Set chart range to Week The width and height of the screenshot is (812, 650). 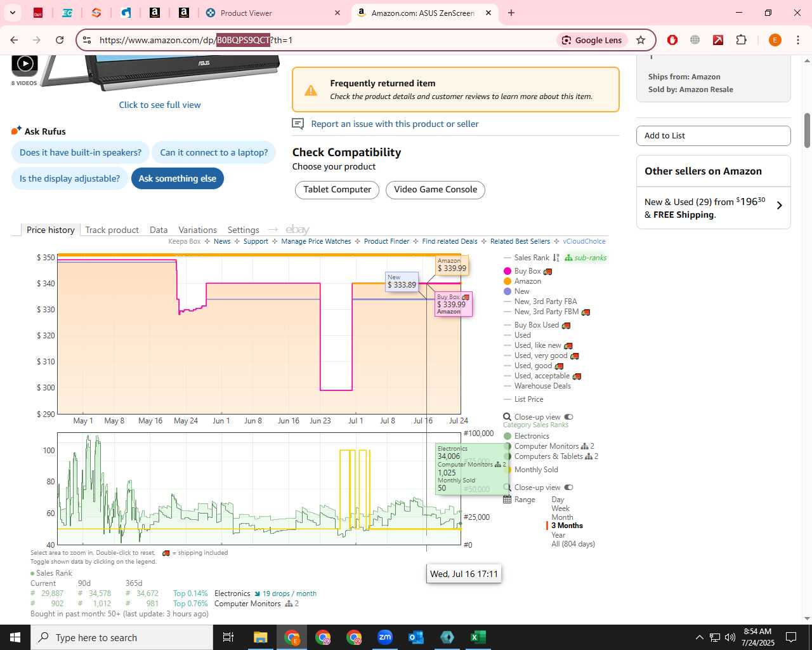pos(560,508)
